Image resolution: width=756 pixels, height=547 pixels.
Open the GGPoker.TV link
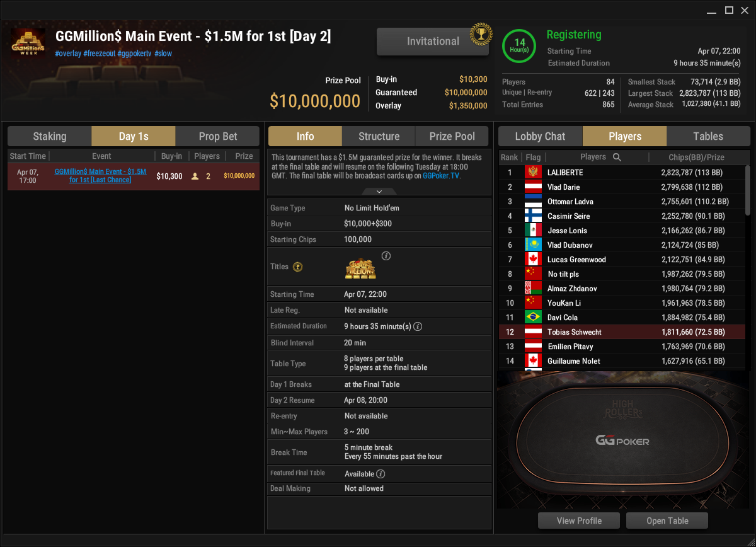pyautogui.click(x=441, y=176)
